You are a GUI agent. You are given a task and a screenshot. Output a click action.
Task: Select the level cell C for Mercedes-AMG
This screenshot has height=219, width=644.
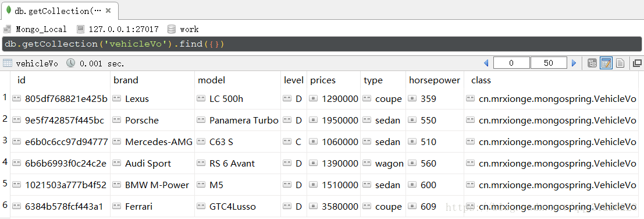(294, 142)
